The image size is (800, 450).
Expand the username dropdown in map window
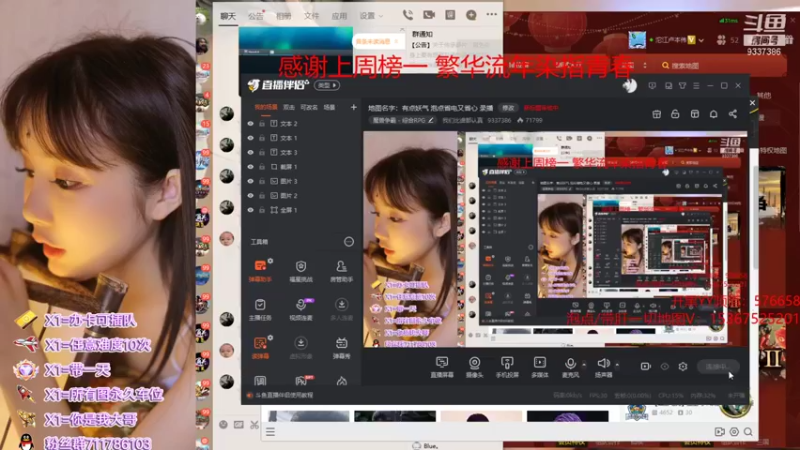[702, 40]
